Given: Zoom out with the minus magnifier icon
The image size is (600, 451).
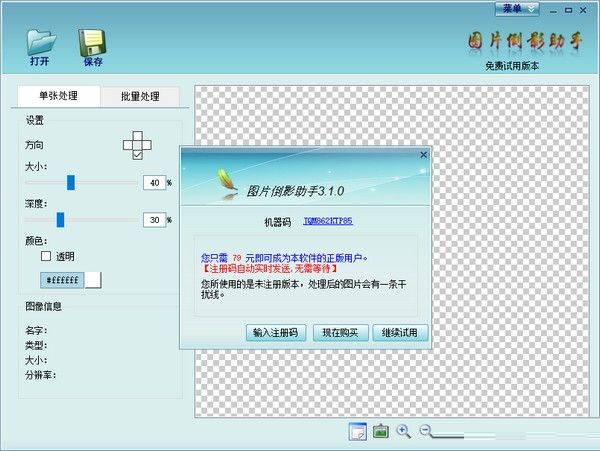Looking at the screenshot, I should (x=426, y=431).
